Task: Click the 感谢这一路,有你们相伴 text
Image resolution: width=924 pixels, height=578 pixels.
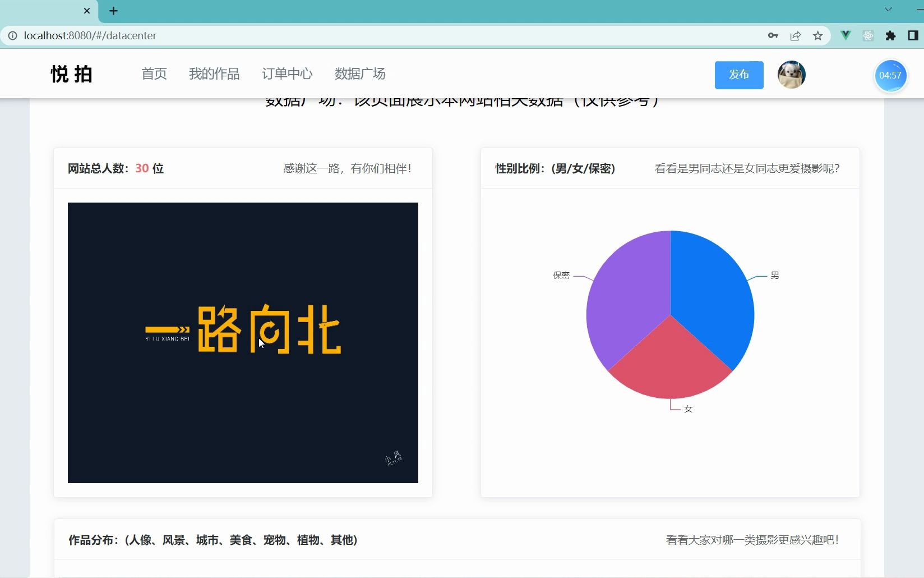Action: point(347,168)
